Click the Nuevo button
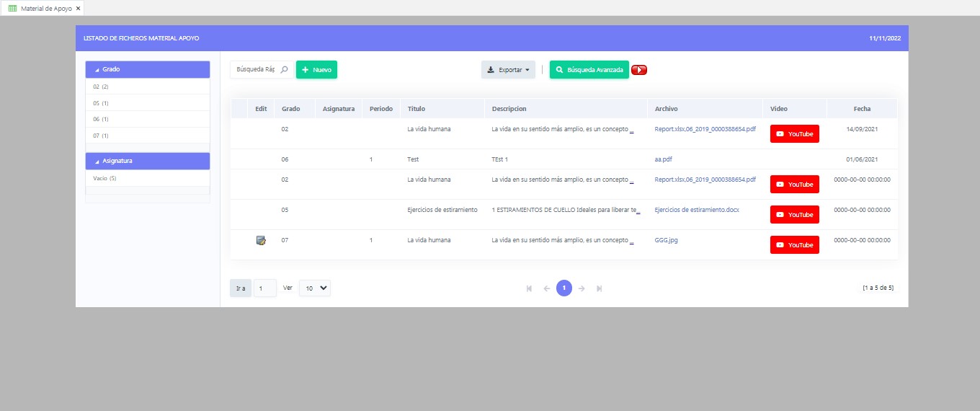 316,70
